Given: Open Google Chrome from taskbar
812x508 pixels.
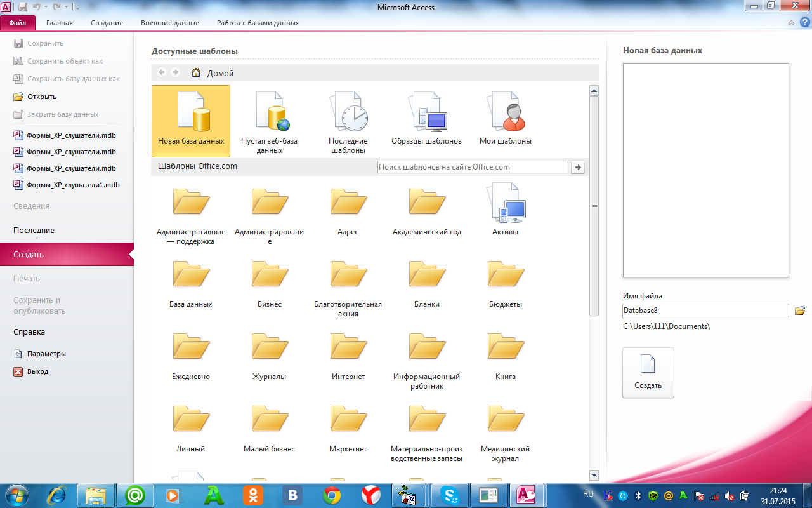Looking at the screenshot, I should 332,495.
